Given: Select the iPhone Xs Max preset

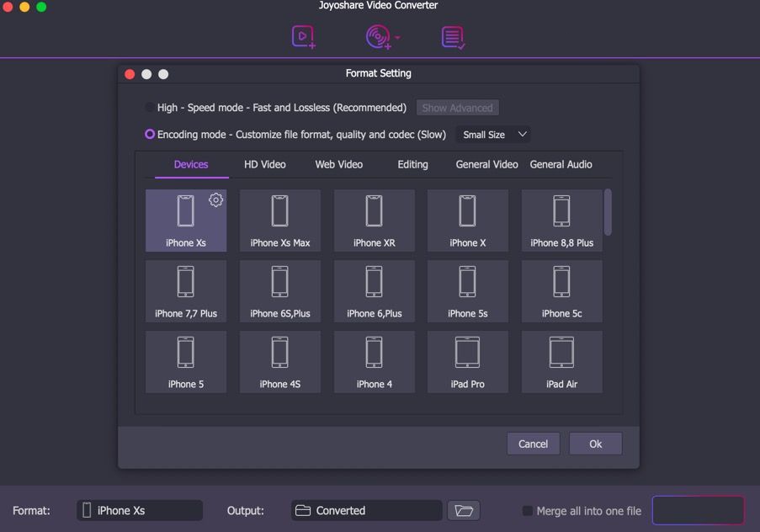Looking at the screenshot, I should [x=279, y=221].
